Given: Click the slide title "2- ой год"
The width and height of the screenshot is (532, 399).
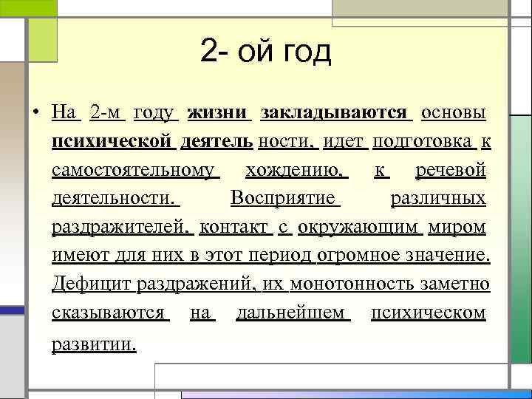Looking at the screenshot, I should coord(266,51).
